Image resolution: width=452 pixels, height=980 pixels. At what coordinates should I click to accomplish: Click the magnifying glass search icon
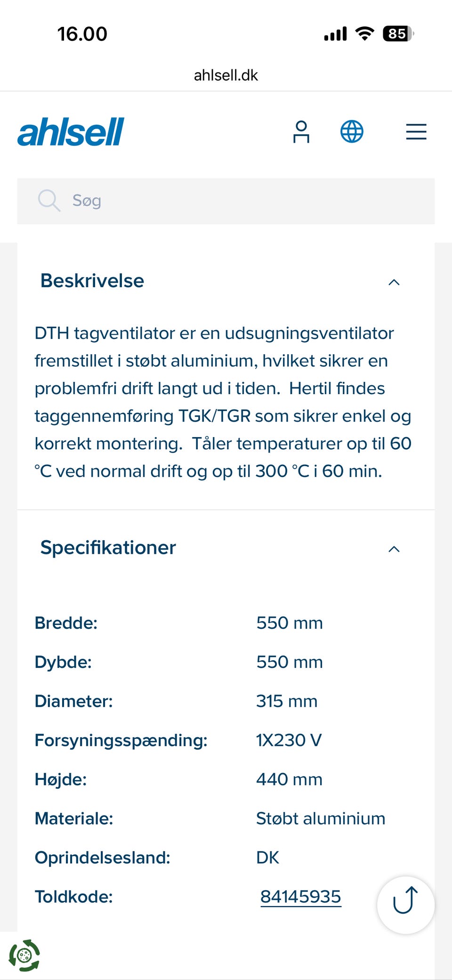point(49,201)
